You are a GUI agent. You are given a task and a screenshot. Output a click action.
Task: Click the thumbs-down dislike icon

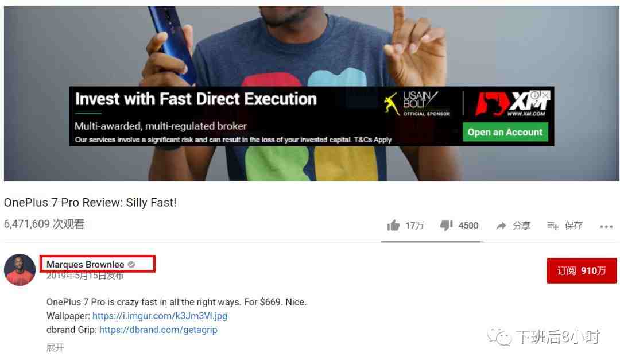(x=447, y=226)
